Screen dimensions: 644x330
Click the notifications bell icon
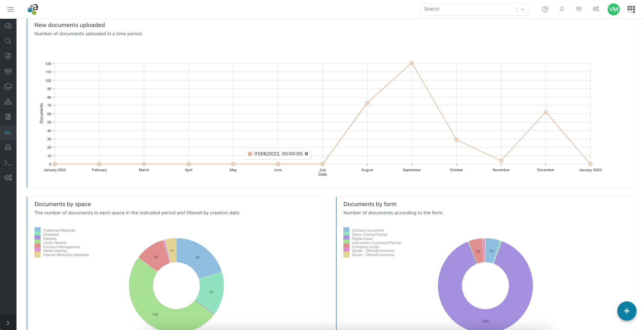(x=562, y=9)
